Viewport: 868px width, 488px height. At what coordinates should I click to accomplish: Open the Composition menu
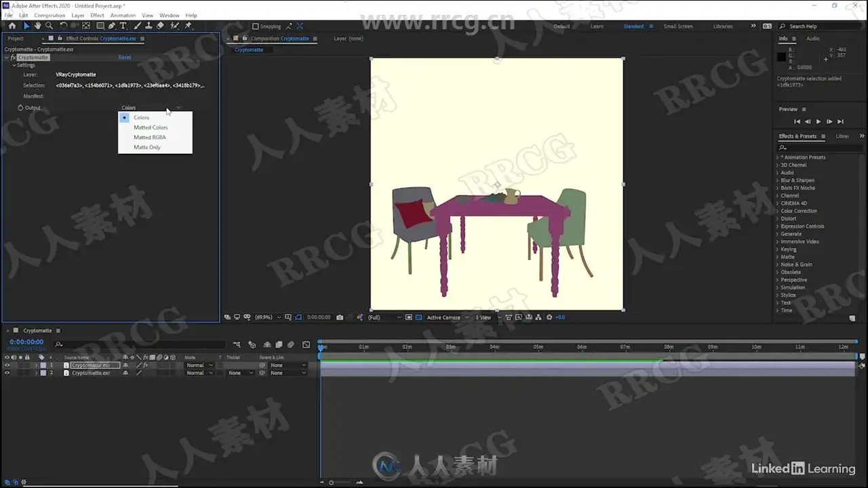[50, 15]
